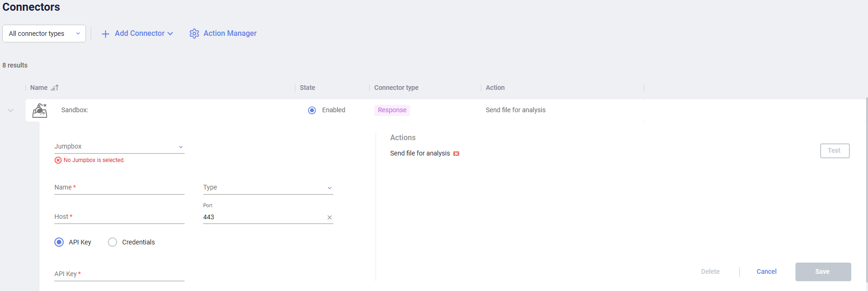Open the Jumpbox dropdown

coord(119,147)
